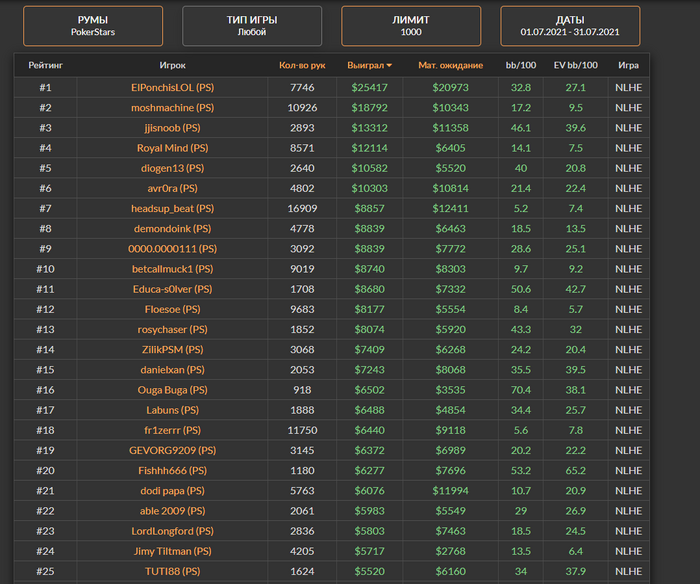The width and height of the screenshot is (700, 584).
Task: Open player Fishhh666 (PS)
Action: [172, 471]
